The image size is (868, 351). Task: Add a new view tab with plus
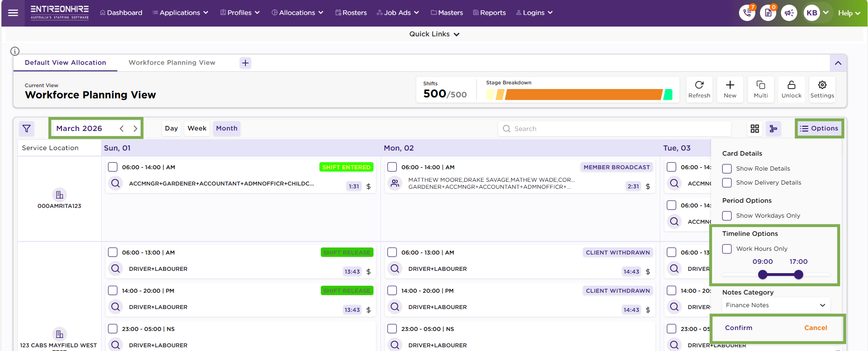(x=245, y=63)
